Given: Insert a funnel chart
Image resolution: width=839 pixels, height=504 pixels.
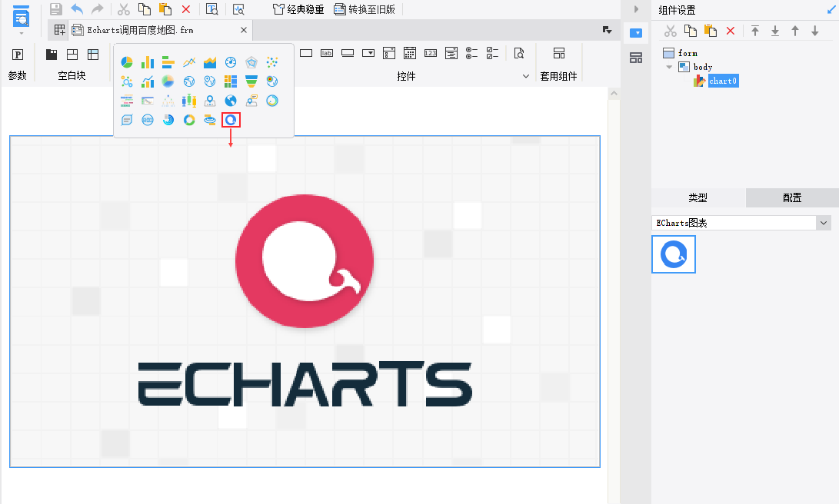Looking at the screenshot, I should pos(251,81).
